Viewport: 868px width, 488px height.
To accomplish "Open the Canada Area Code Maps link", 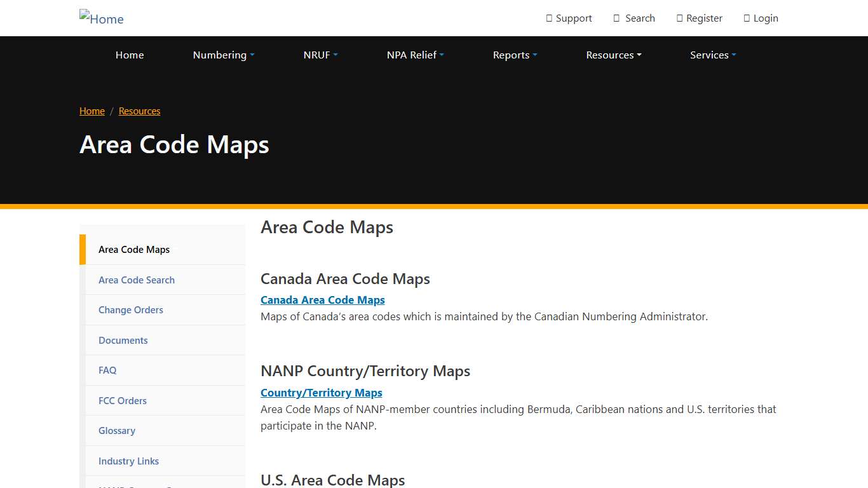I will pos(322,299).
